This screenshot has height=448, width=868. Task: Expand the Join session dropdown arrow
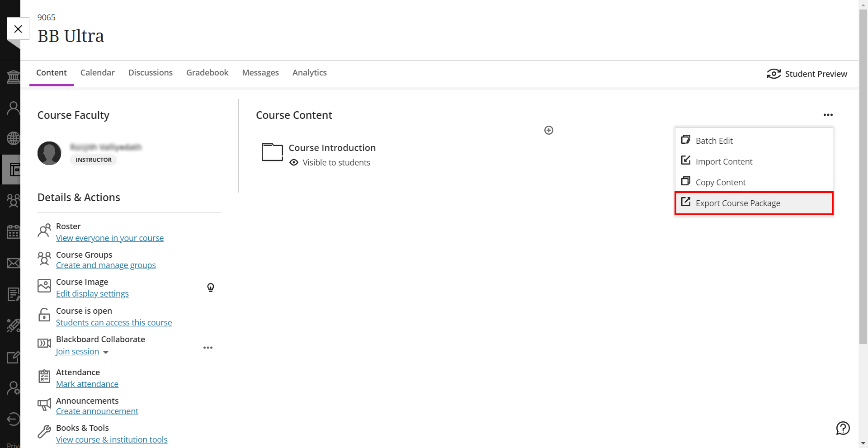pos(106,352)
